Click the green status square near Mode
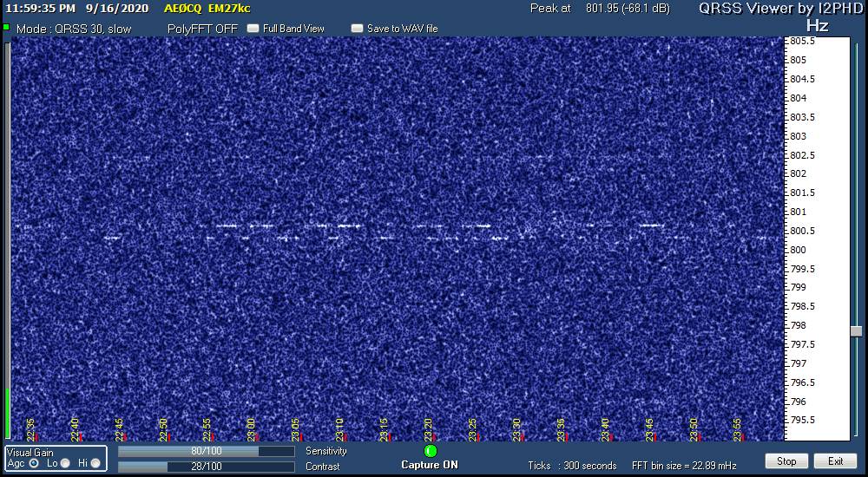 coord(6,27)
